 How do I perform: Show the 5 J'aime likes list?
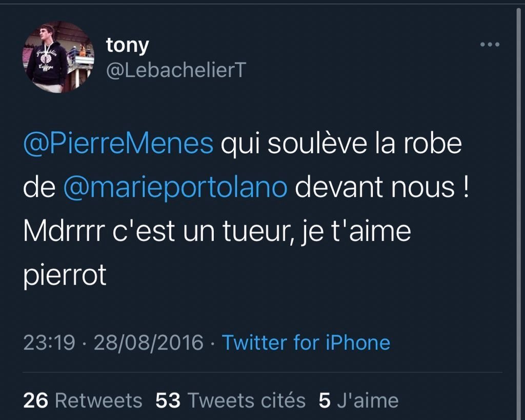[358, 401]
